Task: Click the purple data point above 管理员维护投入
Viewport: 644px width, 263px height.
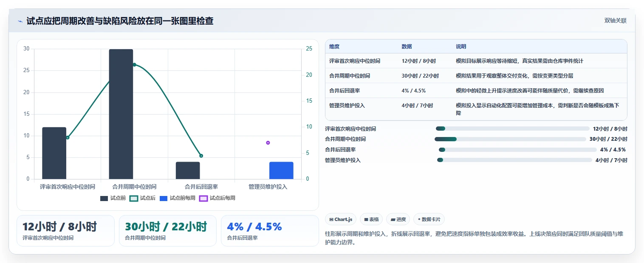Action: click(x=268, y=143)
